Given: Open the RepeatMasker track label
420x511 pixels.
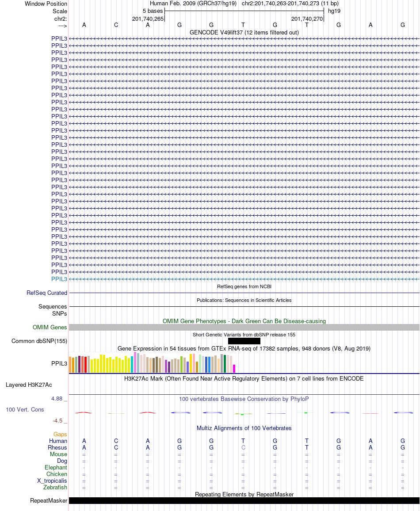Looking at the screenshot, I should pos(49,500).
